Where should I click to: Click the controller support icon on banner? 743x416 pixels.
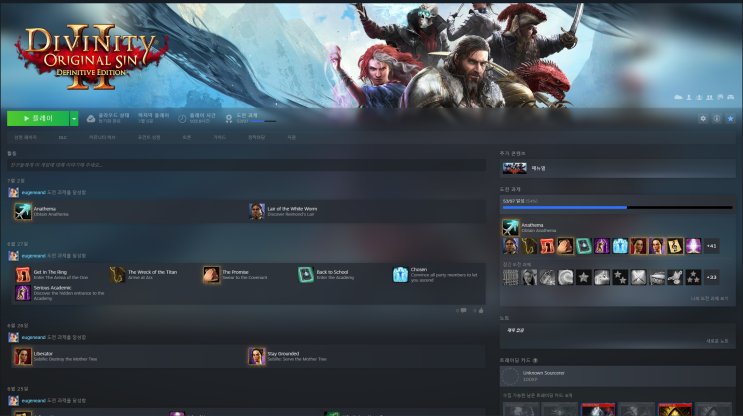pos(731,97)
